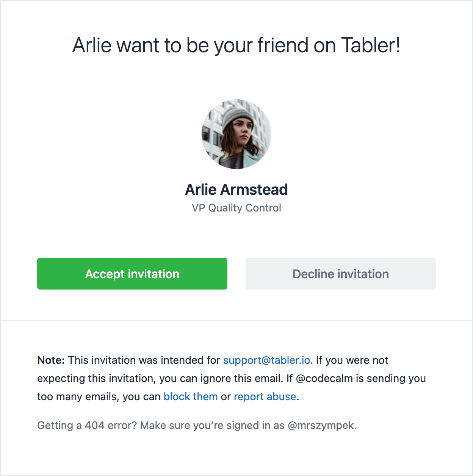This screenshot has width=473, height=476.
Task: Click the green Accept invitation button
Action: click(x=132, y=274)
